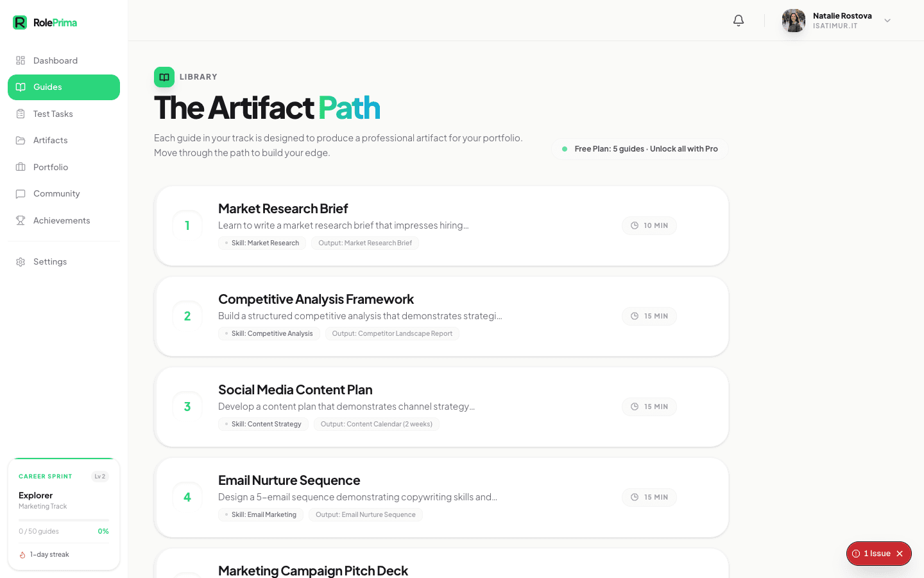Open the Competitive Analysis Framework guide
This screenshot has width=924, height=578.
click(x=316, y=299)
